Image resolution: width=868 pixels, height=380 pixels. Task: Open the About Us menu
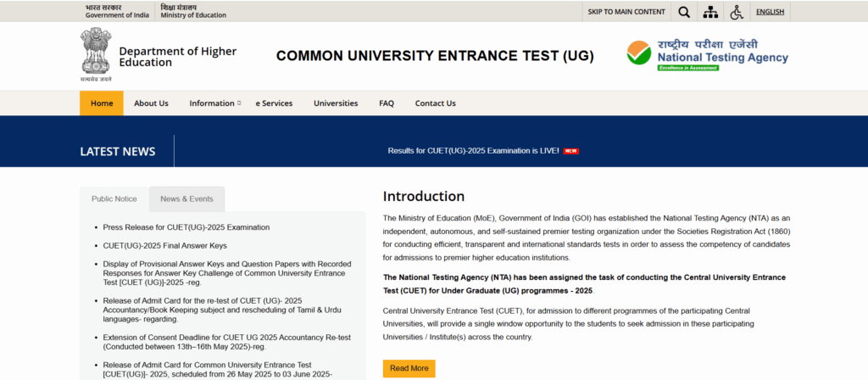(x=151, y=103)
